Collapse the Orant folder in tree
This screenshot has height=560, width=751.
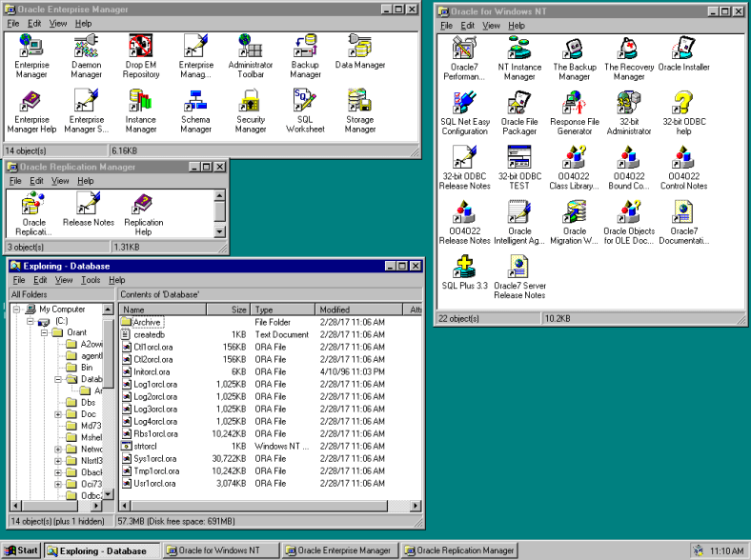point(45,332)
